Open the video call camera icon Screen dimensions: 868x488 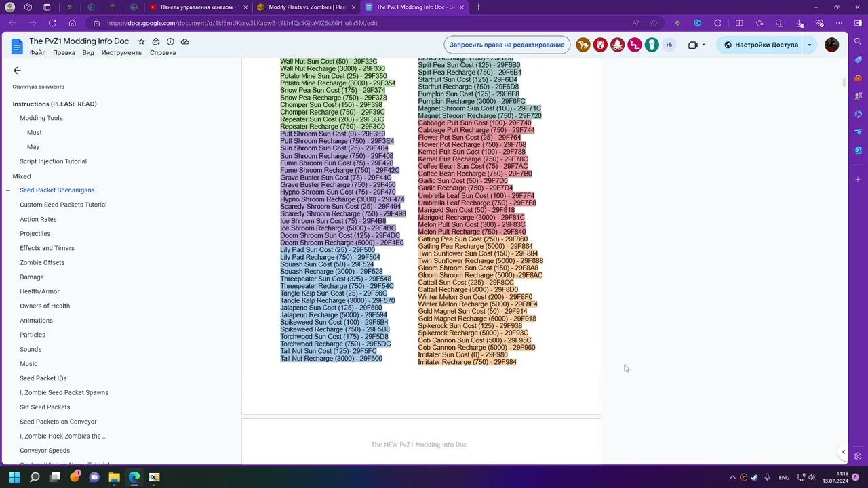692,45
